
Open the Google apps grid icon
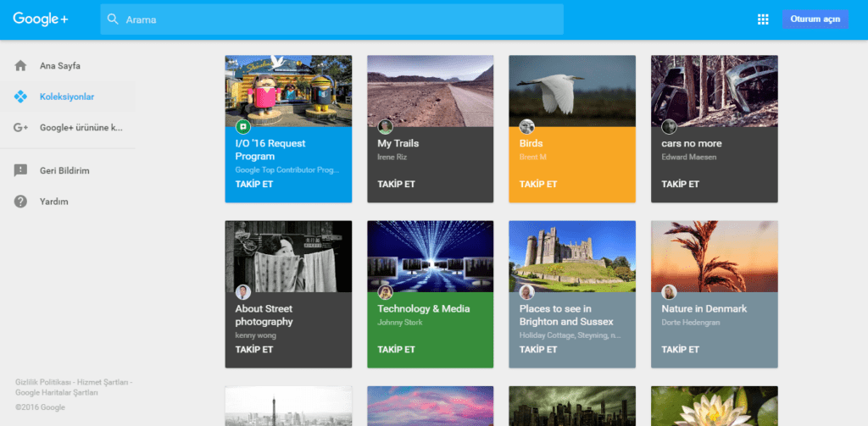(x=763, y=19)
